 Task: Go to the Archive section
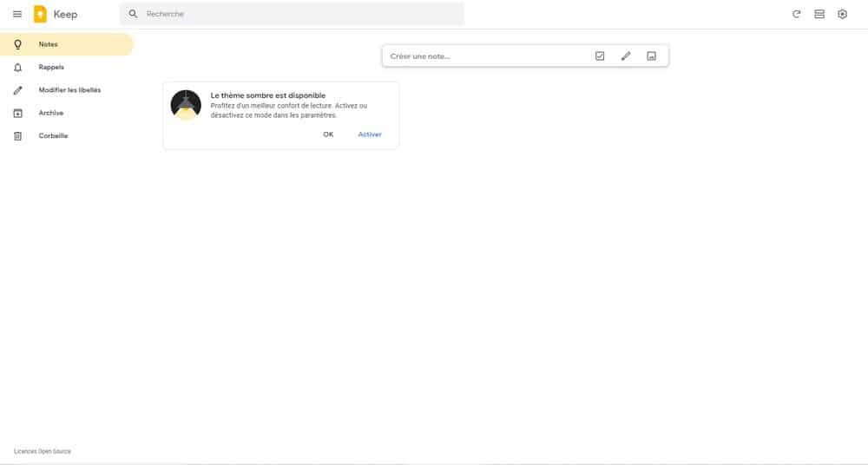(50, 113)
